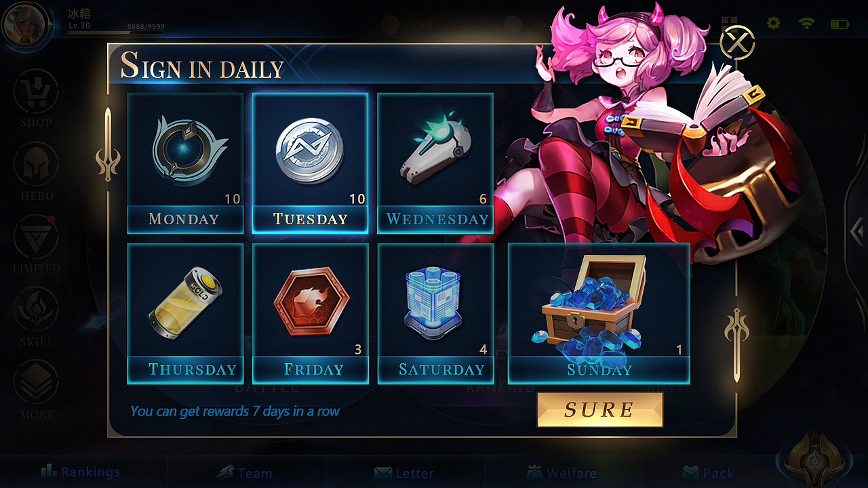The image size is (868, 488).
Task: Select the Thursday yellow capsule reward
Action: (185, 314)
